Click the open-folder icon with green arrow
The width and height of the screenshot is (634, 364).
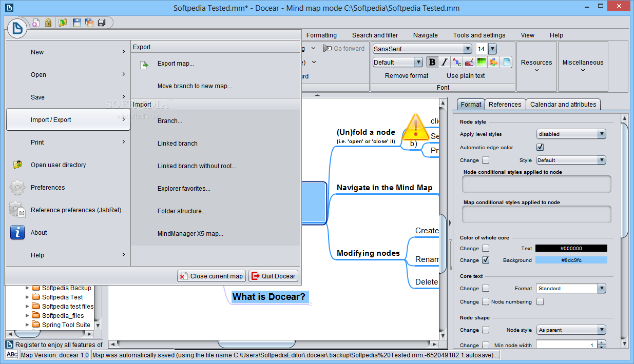[x=62, y=23]
